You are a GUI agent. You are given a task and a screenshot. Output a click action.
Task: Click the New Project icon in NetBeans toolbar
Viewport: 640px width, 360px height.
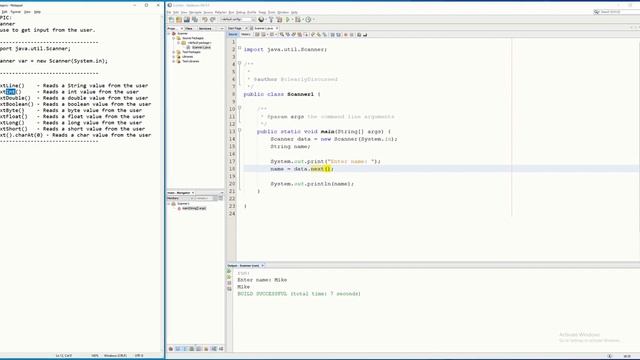coord(179,20)
